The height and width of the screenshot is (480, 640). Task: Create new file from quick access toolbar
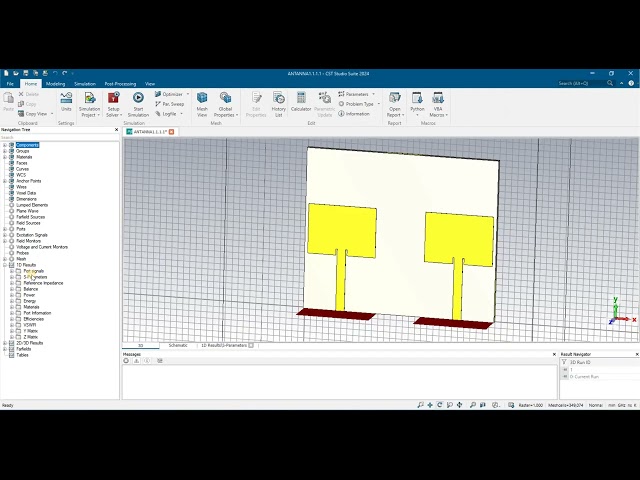[6, 73]
